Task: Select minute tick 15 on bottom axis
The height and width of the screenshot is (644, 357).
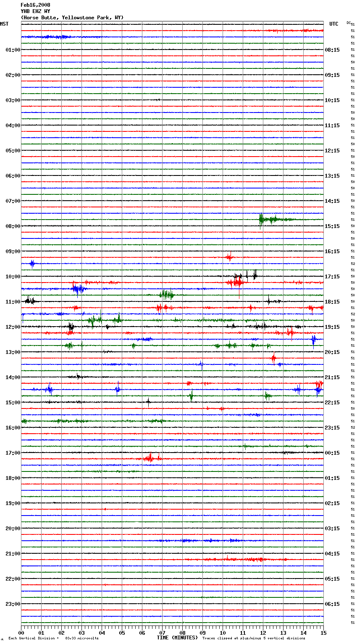Action: tap(323, 633)
